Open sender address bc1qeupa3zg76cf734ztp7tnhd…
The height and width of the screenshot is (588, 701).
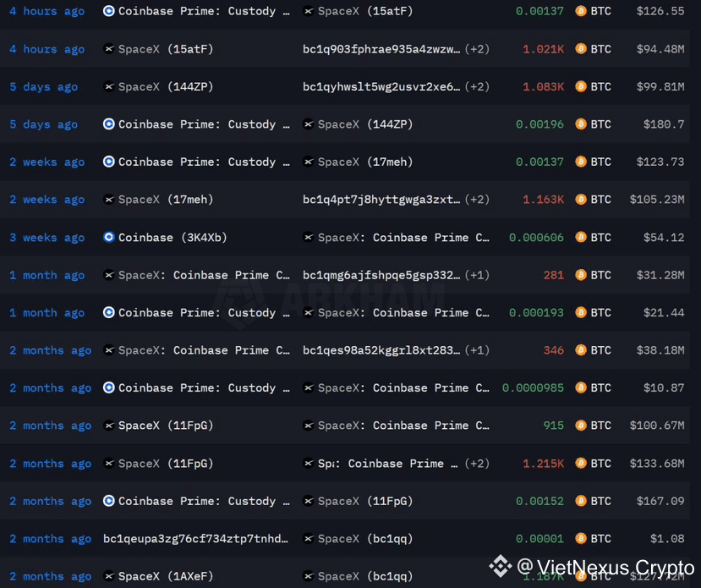[x=196, y=538]
